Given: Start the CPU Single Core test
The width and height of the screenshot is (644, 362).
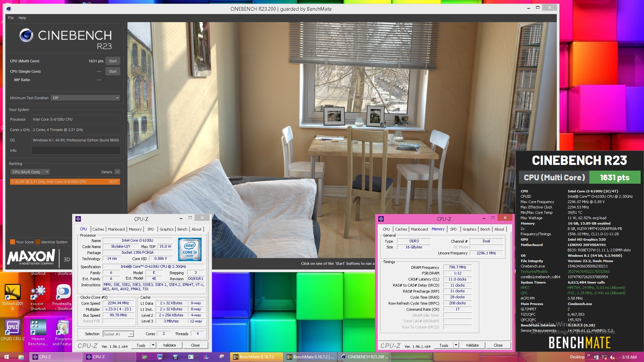Looking at the screenshot, I should coord(113,71).
